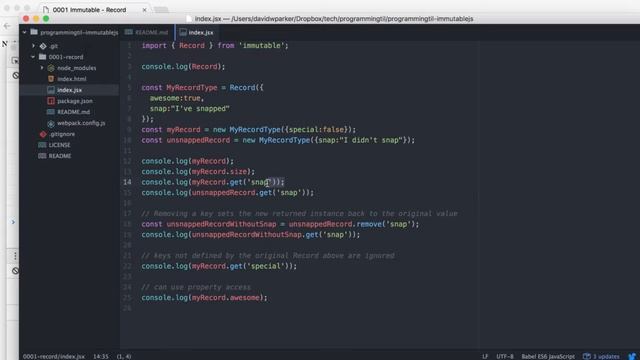The height and width of the screenshot is (360, 640).
Task: Switch to the README.md editor tab
Action: pyautogui.click(x=147, y=32)
